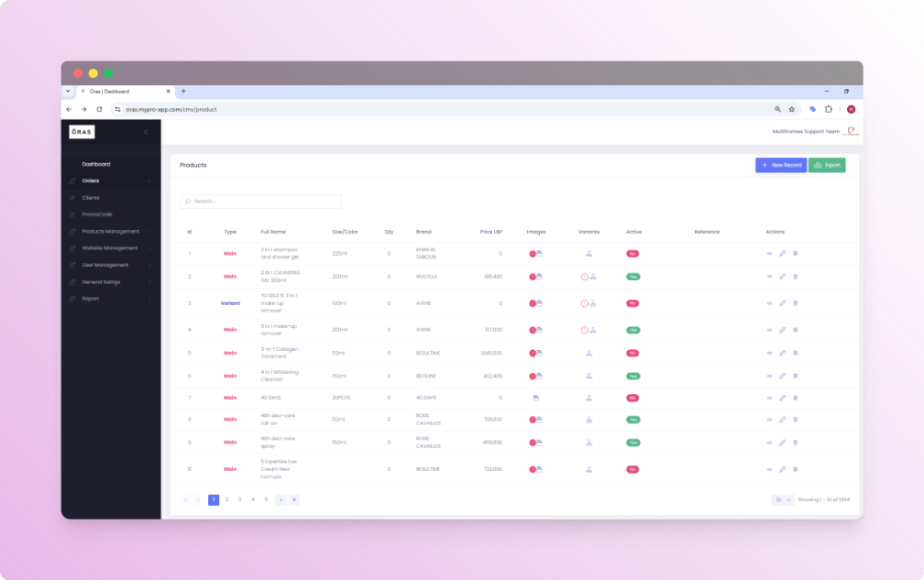Click page 3 in the pagination bar
Screen dimensions: 924x580
click(239, 499)
